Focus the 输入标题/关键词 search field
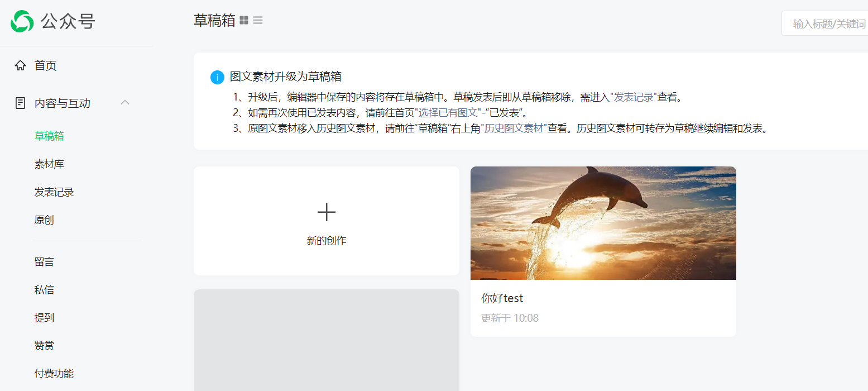The width and height of the screenshot is (868, 391). pos(825,23)
